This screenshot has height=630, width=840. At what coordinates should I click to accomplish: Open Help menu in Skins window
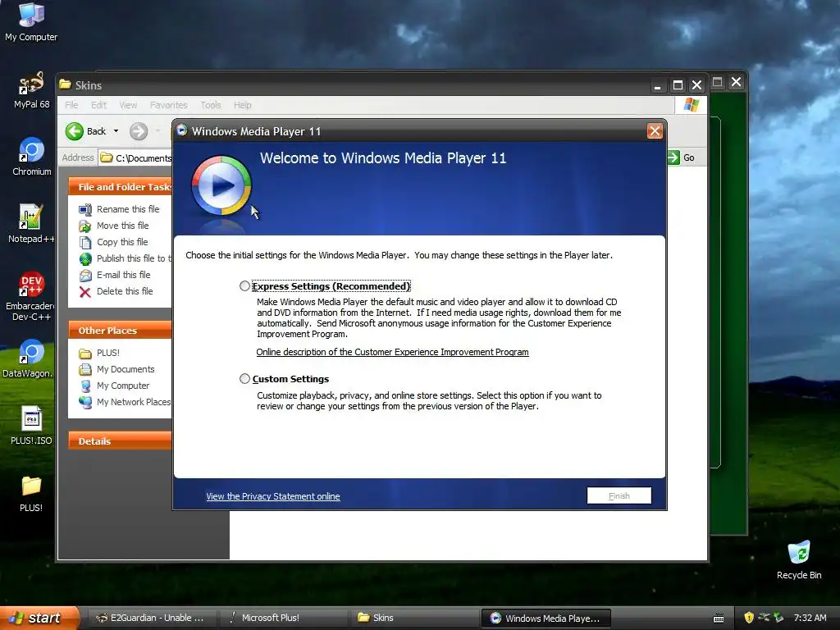tap(242, 105)
